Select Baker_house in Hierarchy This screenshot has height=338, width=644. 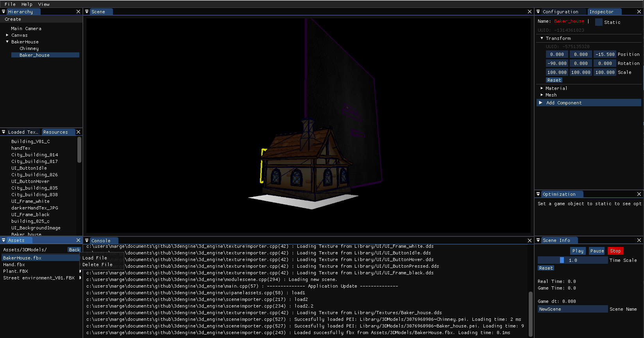pyautogui.click(x=45, y=55)
